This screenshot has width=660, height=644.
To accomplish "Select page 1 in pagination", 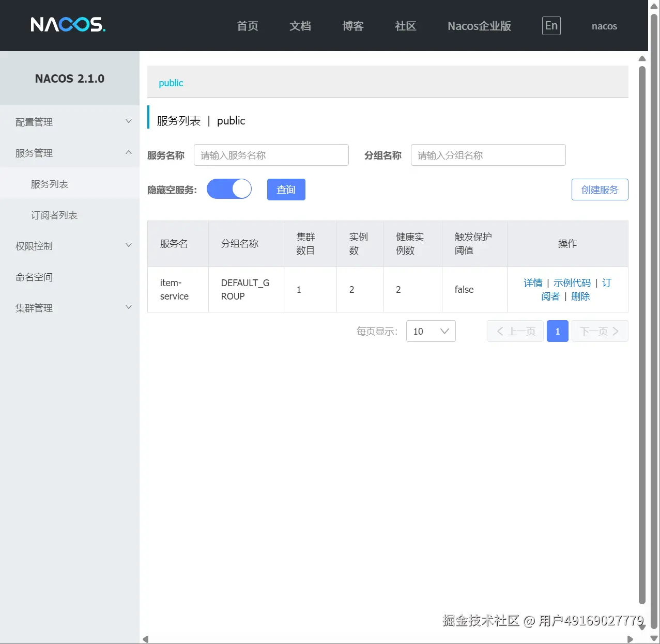I will [558, 331].
